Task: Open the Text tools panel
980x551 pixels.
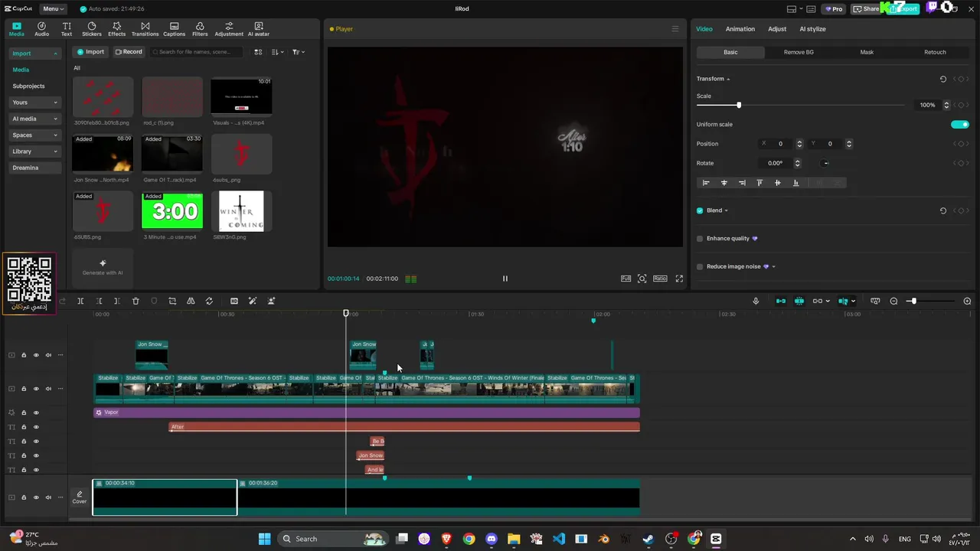Action: pyautogui.click(x=67, y=29)
